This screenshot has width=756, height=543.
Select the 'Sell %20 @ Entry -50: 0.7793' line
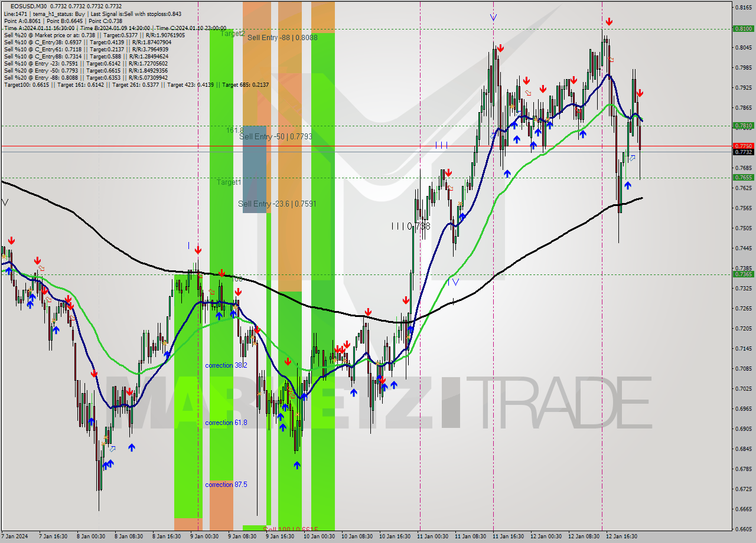coord(86,70)
